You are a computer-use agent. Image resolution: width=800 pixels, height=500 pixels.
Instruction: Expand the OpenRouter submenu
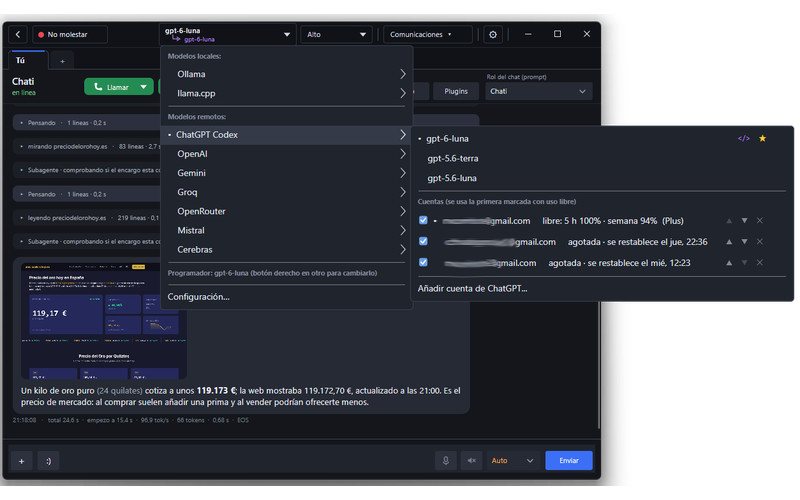[x=286, y=211]
